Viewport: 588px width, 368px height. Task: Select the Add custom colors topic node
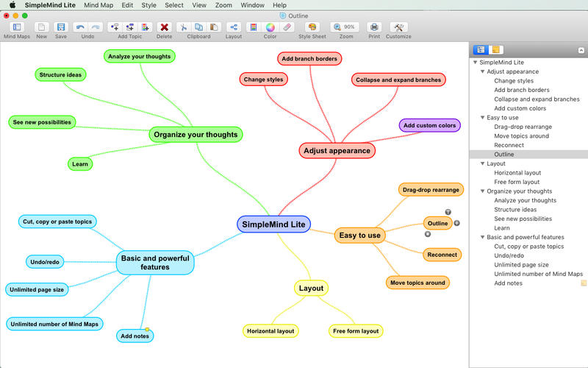430,126
